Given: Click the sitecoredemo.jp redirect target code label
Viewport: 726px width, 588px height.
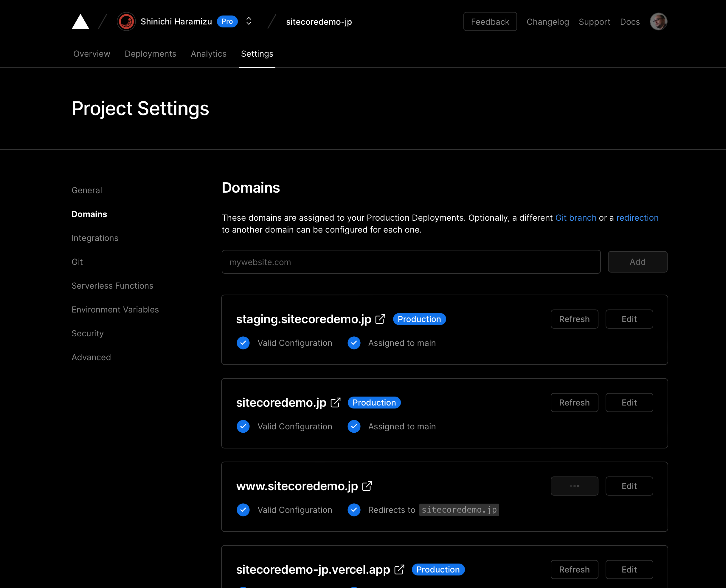Looking at the screenshot, I should [x=459, y=510].
